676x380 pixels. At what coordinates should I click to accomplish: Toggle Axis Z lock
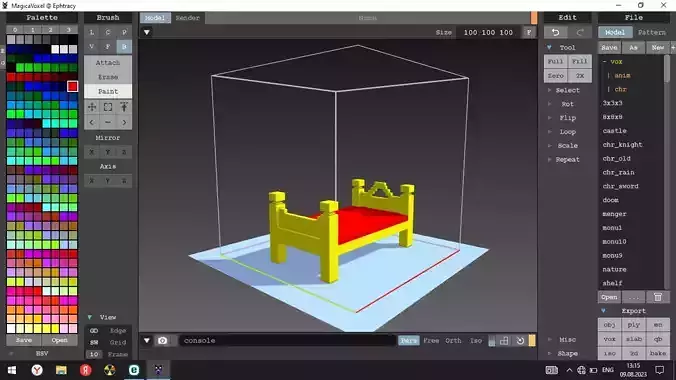(x=124, y=181)
